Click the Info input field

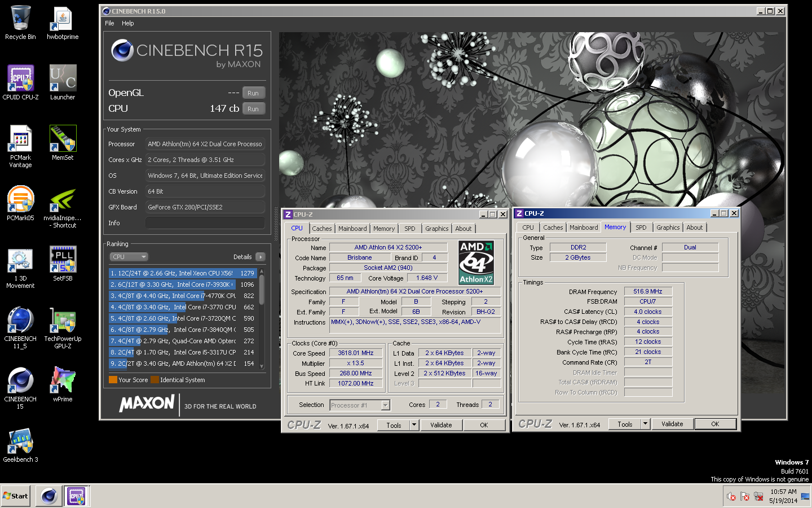[x=205, y=223]
